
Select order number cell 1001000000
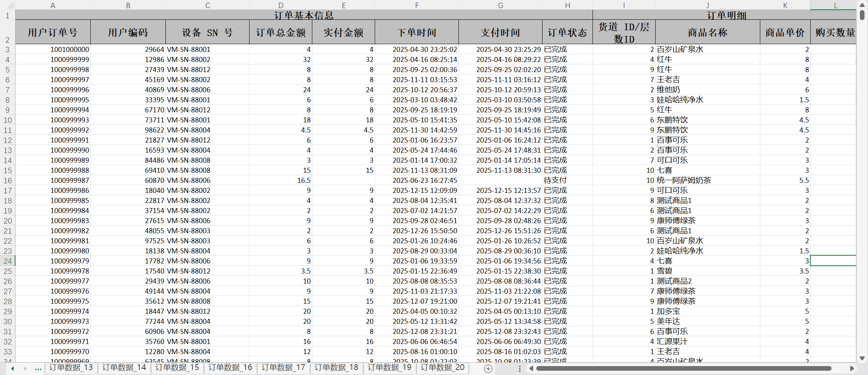(53, 49)
